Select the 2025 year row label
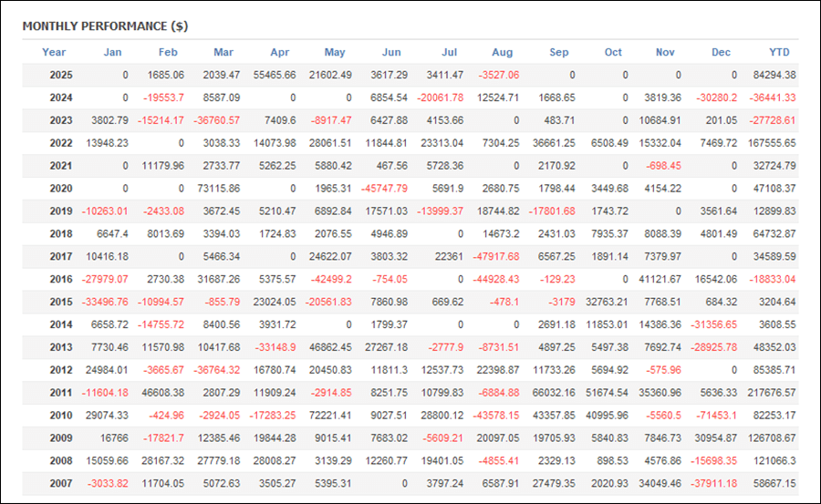The height and width of the screenshot is (504, 821). click(x=60, y=75)
